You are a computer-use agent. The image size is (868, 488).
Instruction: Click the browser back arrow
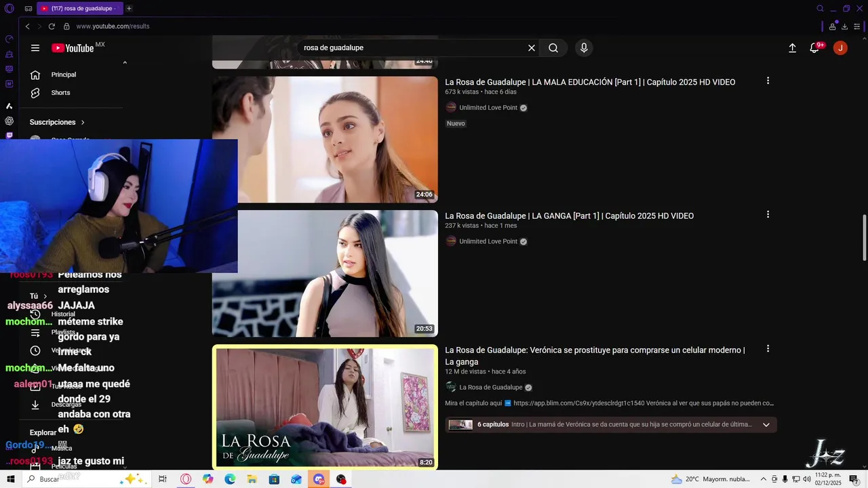coord(27,26)
